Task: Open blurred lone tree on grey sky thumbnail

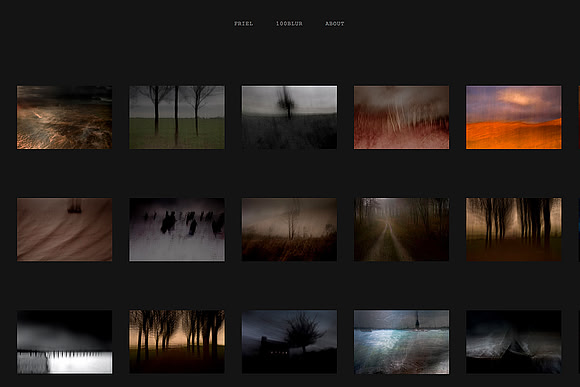Action: [x=289, y=117]
